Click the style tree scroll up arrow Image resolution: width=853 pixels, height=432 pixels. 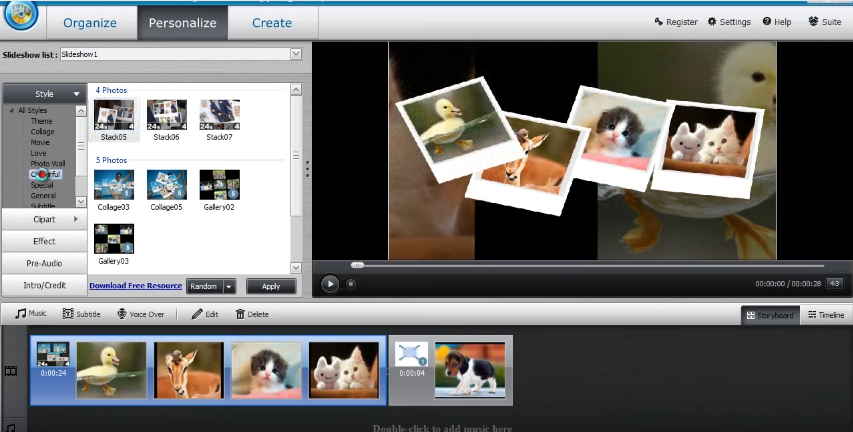[x=81, y=111]
